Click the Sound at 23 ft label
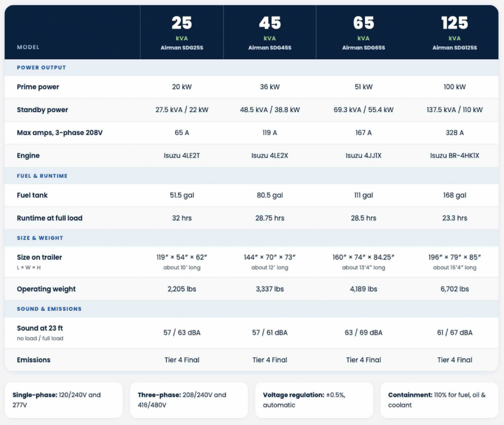 click(x=40, y=328)
